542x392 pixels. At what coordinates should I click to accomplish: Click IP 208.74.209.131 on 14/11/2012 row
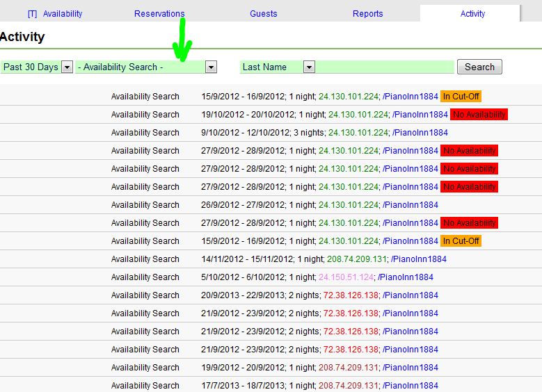point(359,259)
